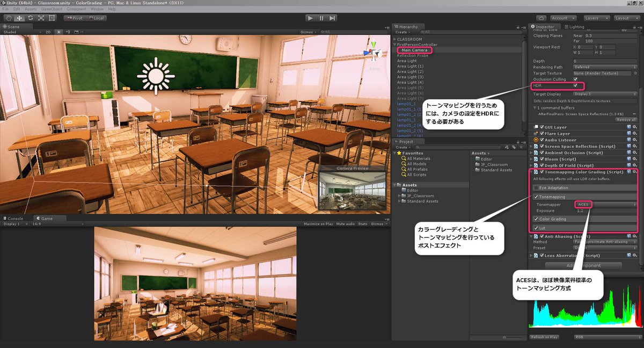Open help for Screen Space Reflection script
This screenshot has height=348, width=644.
click(628, 146)
